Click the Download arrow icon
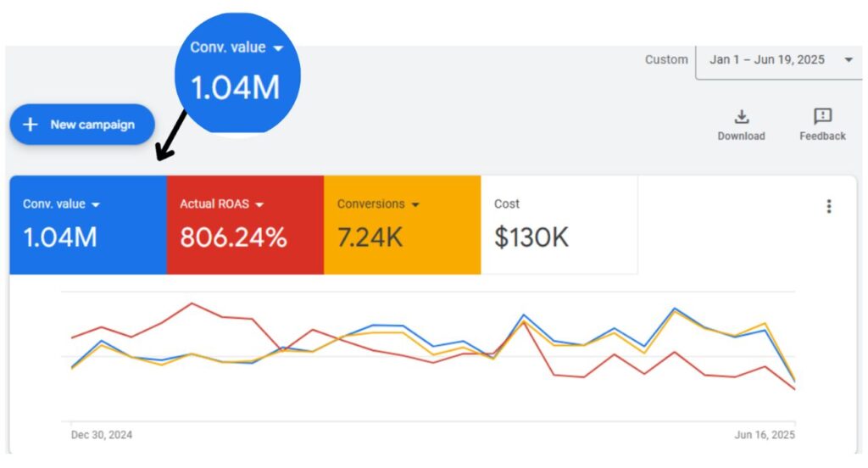The height and width of the screenshot is (468, 868). pyautogui.click(x=741, y=116)
